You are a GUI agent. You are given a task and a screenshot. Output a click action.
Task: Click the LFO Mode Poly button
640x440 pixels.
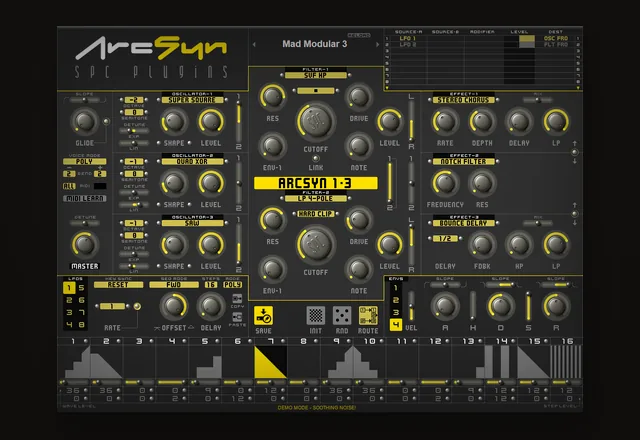coord(232,285)
